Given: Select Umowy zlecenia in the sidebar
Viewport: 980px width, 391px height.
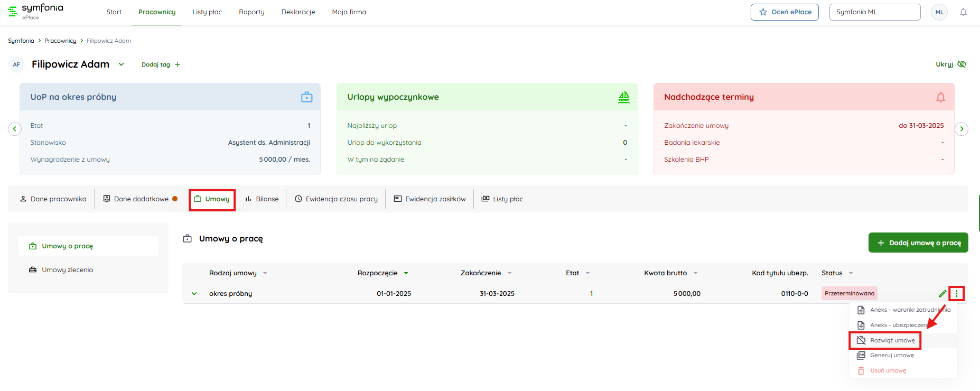Looking at the screenshot, I should click(67, 270).
